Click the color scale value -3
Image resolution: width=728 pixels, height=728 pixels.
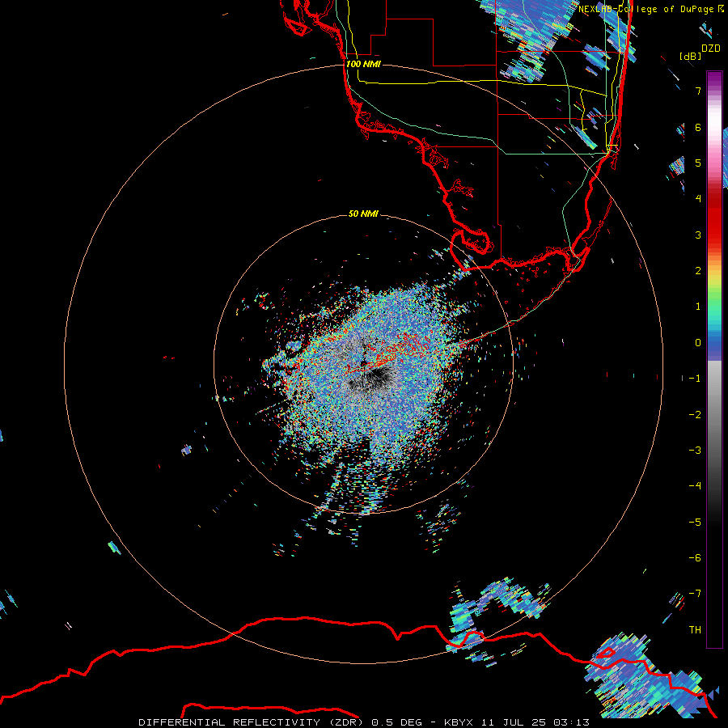[x=695, y=451]
